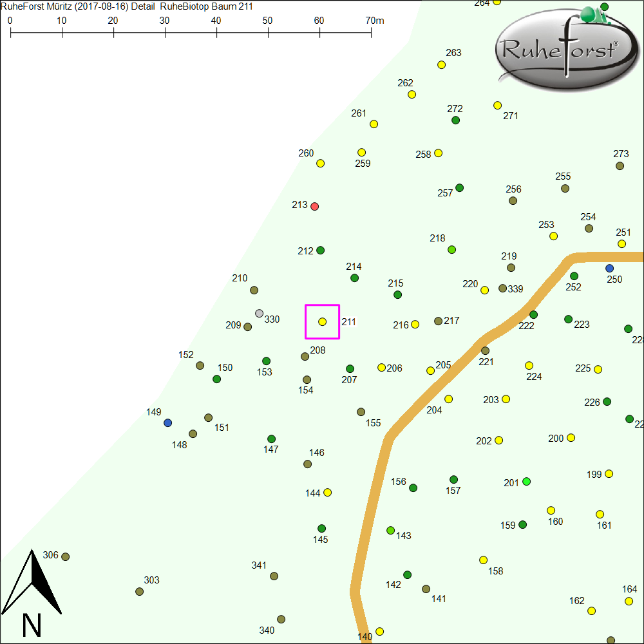
Task: Select the bright green marker 201
Action: point(526,482)
